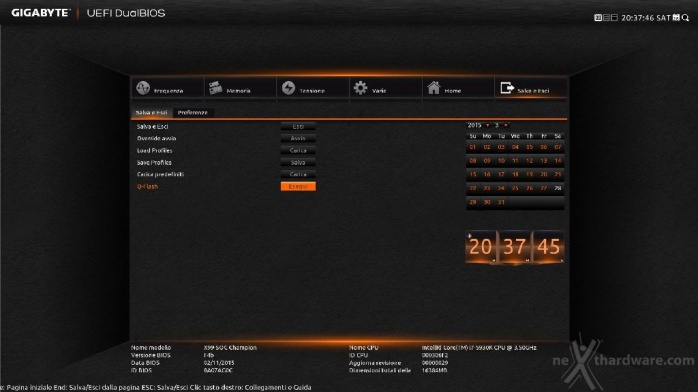Viewport: 698px width, 392px height.
Task: Go to the Home house icon
Action: click(434, 88)
